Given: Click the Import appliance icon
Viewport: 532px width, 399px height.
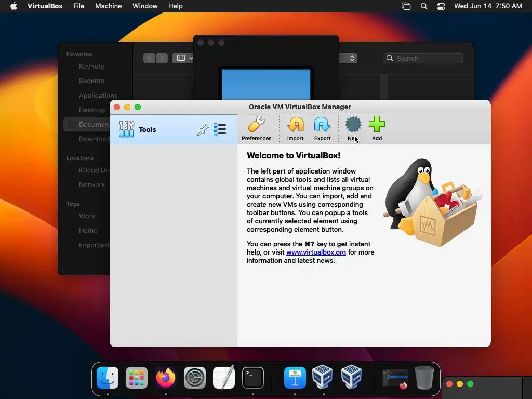Looking at the screenshot, I should (295, 129).
